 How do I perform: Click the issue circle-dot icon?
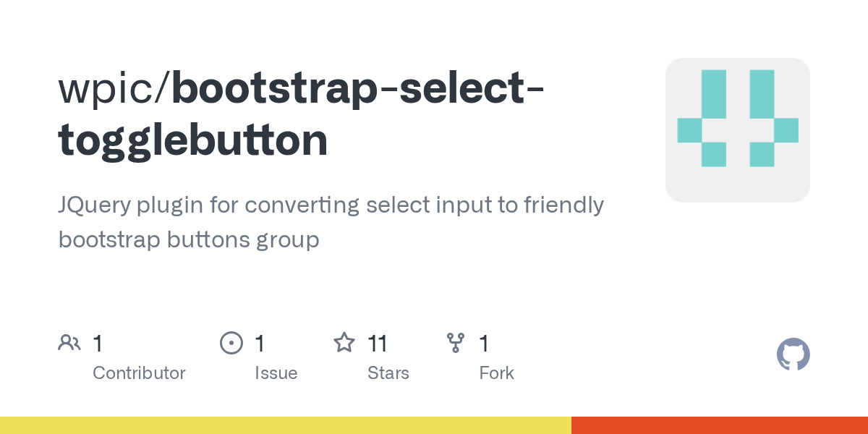(231, 343)
